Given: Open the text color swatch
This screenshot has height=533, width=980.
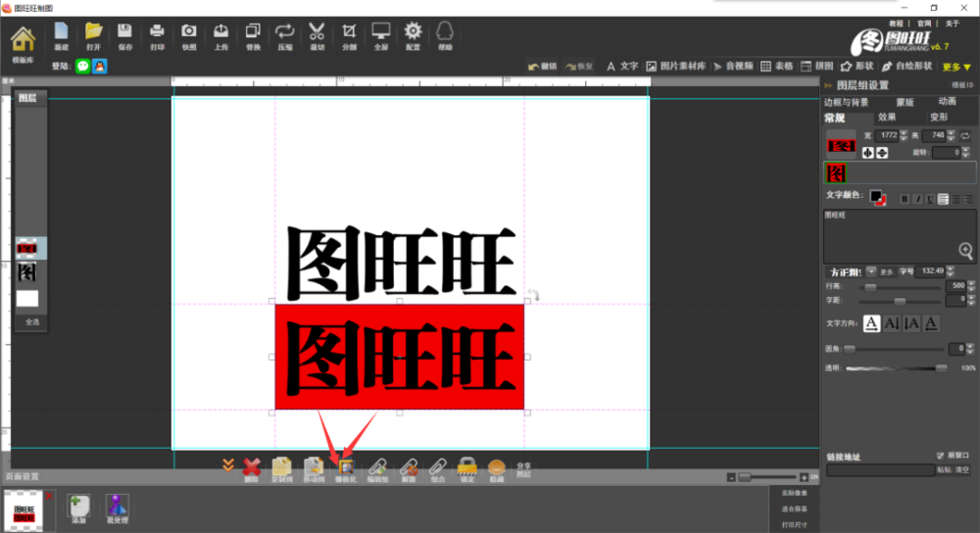Looking at the screenshot, I should [x=877, y=198].
